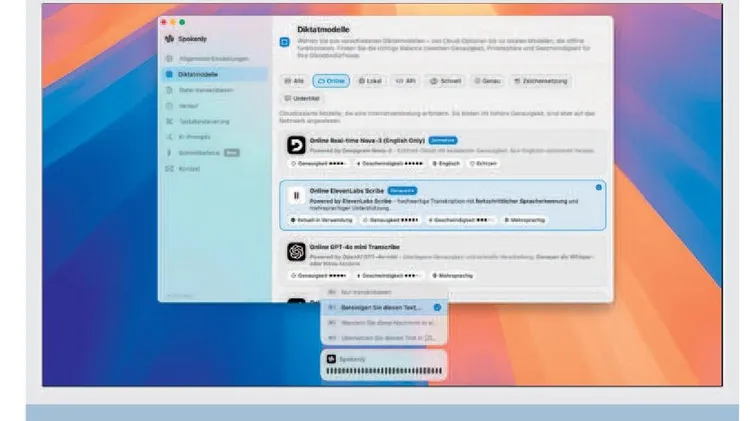Screen dimensions: 750x421
Task: Select Diktatmodelle in the sidebar
Action: 214,75
